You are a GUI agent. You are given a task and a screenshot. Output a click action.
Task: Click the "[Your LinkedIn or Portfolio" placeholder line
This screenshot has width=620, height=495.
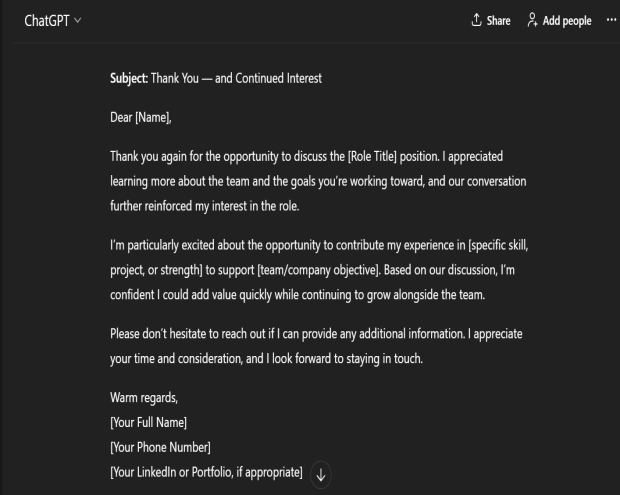tap(205, 470)
